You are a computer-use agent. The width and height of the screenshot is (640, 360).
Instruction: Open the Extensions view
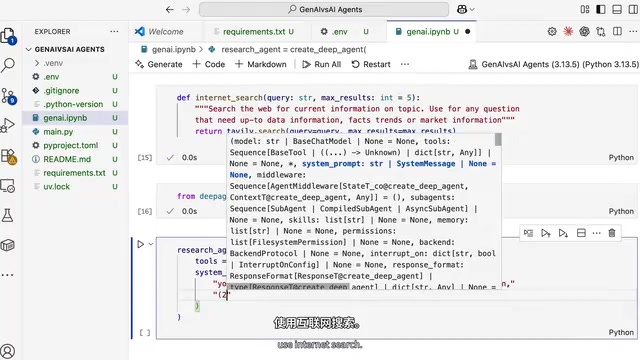[8, 156]
